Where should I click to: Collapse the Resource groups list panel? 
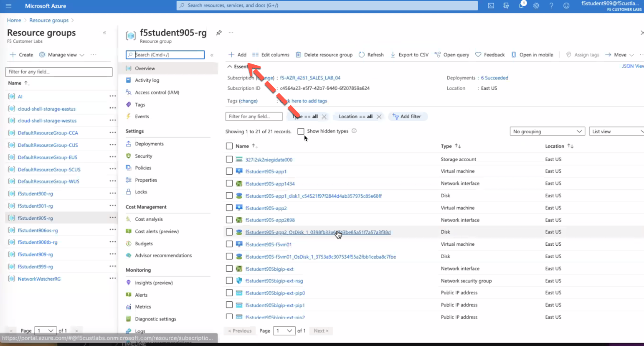coord(104,33)
